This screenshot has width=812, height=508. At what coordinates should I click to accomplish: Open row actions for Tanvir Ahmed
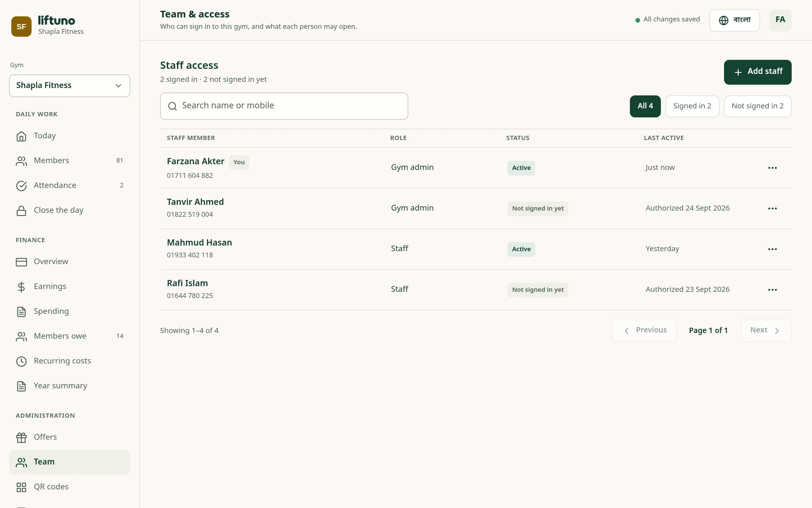point(773,209)
